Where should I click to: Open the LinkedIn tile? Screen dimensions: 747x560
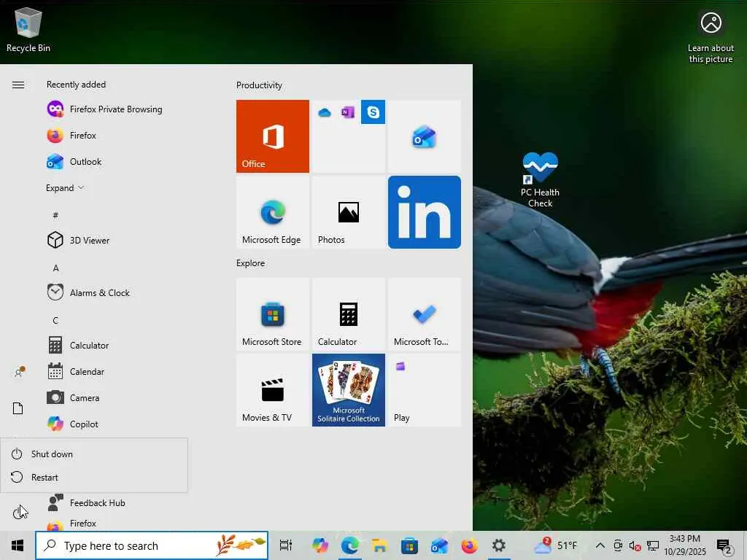[425, 212]
